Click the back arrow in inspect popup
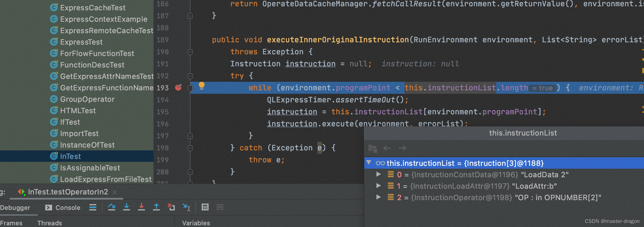 (x=387, y=148)
